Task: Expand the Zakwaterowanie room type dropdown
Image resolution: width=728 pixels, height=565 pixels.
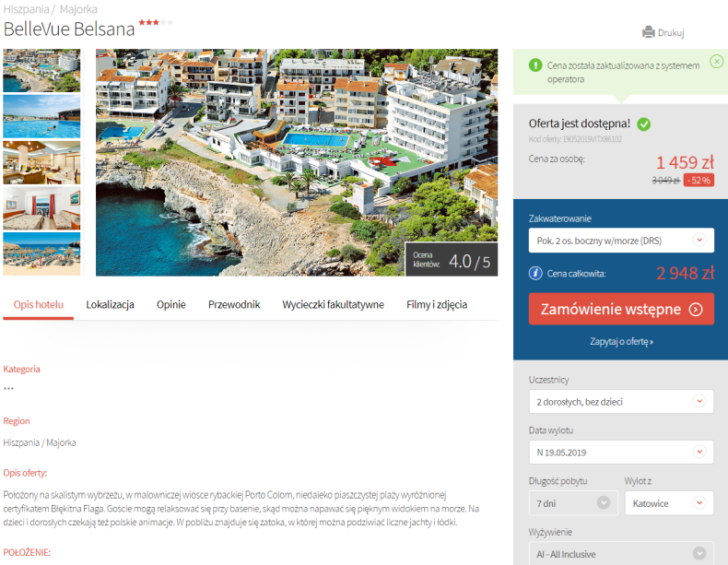Action: tap(621, 241)
